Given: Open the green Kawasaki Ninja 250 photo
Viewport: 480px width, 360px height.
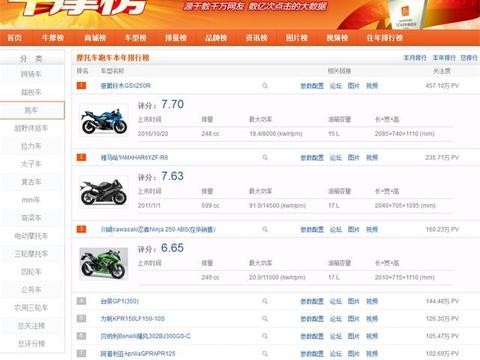Looking at the screenshot, I should tap(104, 264).
